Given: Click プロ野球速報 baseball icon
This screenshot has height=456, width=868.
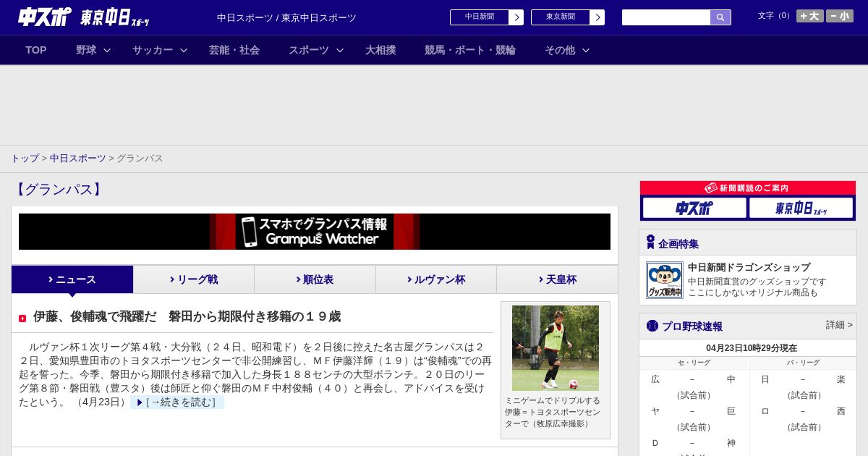Looking at the screenshot, I should point(652,326).
